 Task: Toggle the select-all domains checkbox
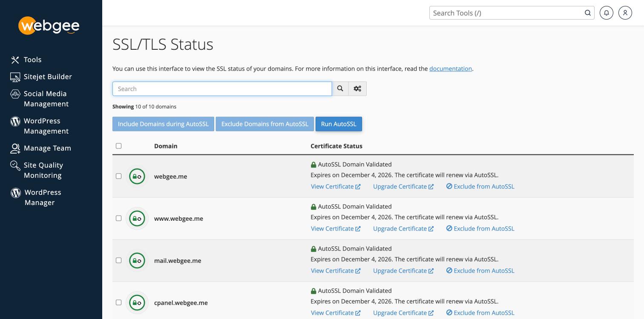[119, 146]
